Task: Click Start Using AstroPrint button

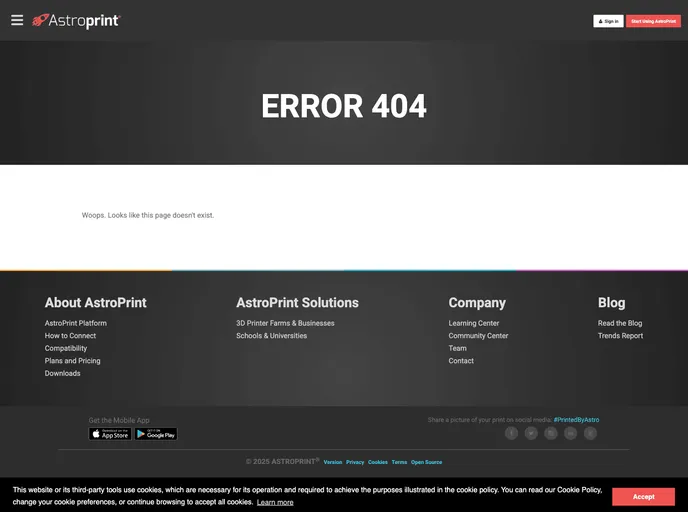Action: (653, 21)
